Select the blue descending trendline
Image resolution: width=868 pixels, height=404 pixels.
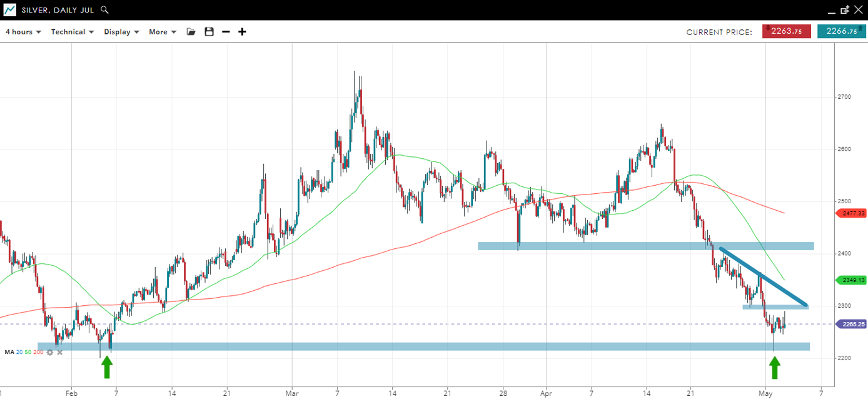763,276
